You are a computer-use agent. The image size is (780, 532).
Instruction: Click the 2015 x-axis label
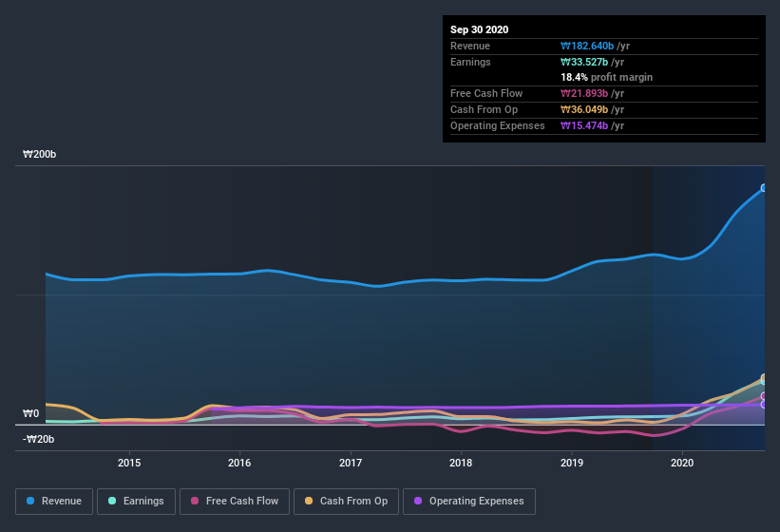129,463
